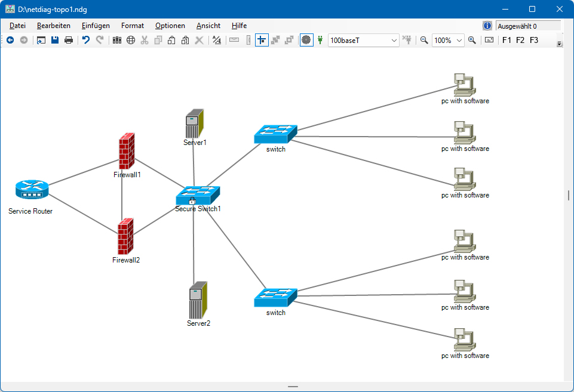Click the horizontal ruler icon
Screen dimensions: 574x392
(234, 40)
